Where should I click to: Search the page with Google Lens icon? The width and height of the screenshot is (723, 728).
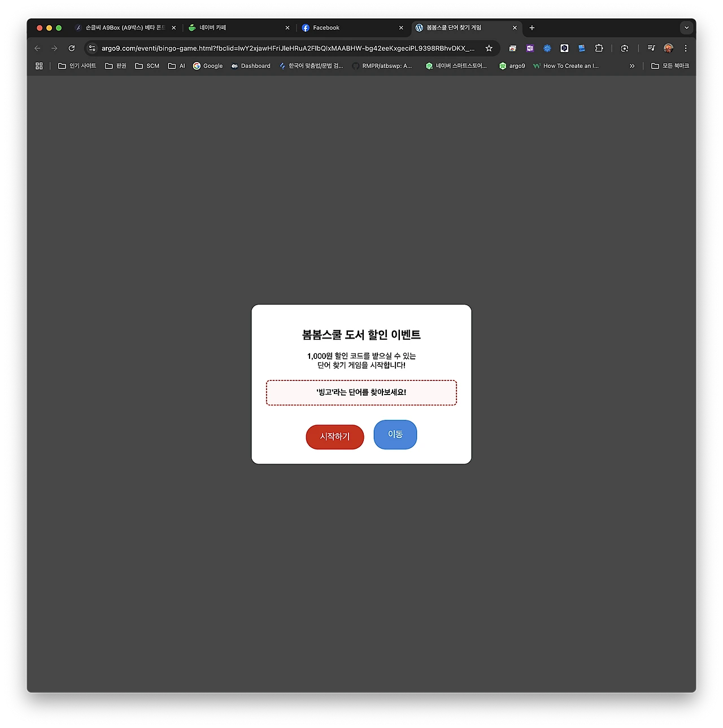(x=625, y=49)
